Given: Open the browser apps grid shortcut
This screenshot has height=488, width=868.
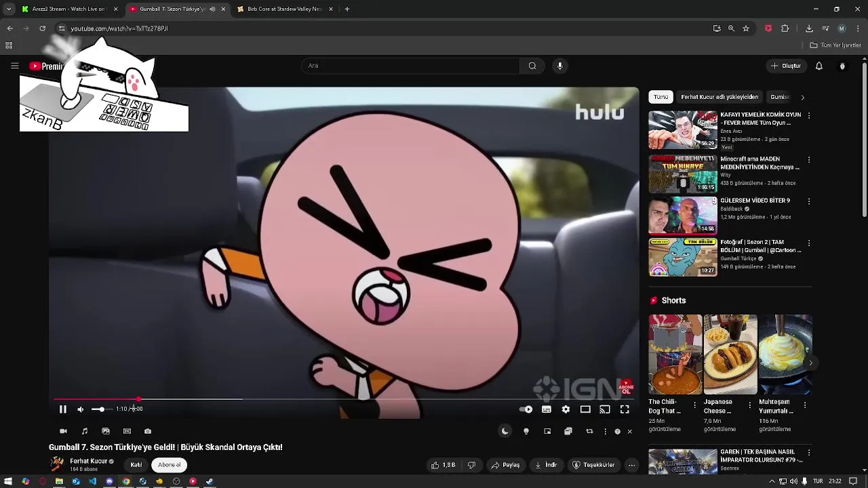Looking at the screenshot, I should click(9, 45).
